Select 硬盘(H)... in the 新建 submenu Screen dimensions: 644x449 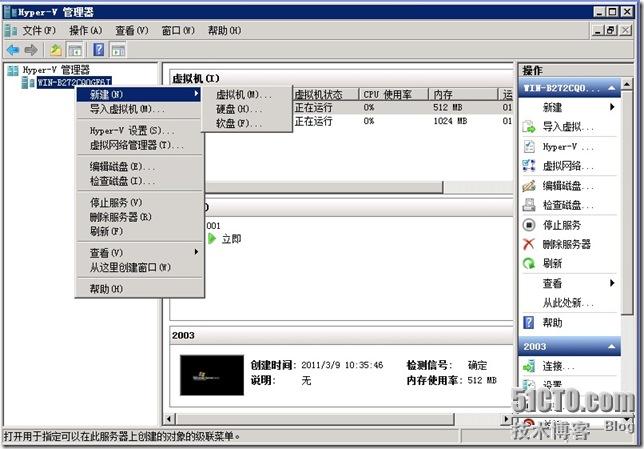tap(247, 109)
